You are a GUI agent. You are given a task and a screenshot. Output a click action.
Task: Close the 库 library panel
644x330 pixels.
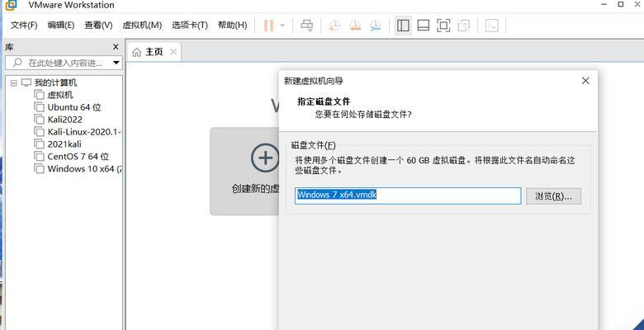click(116, 47)
